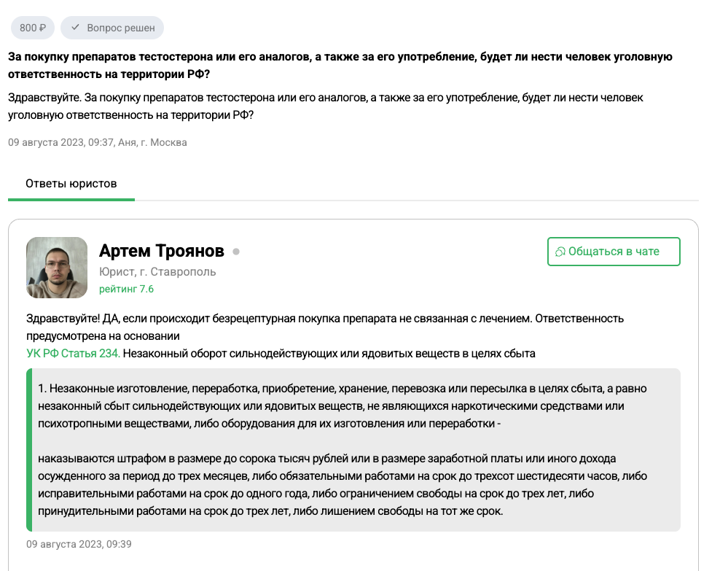Click the chat headset icon in button
The height and width of the screenshot is (571, 728).
pyautogui.click(x=560, y=252)
